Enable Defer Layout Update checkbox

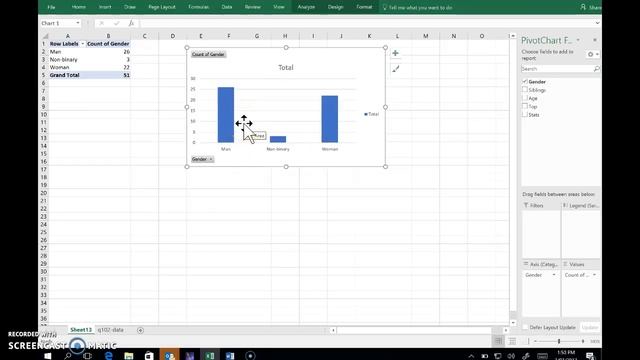coord(525,327)
